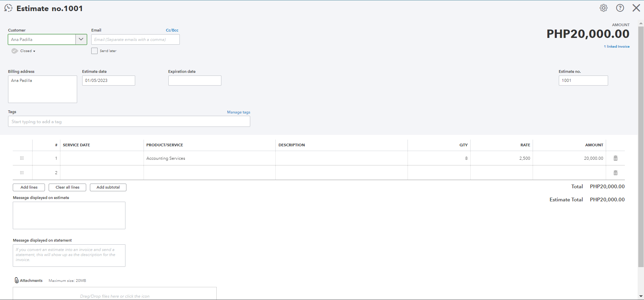The width and height of the screenshot is (644, 300).
Task: Click the scrollbar down arrow
Action: coord(641,297)
